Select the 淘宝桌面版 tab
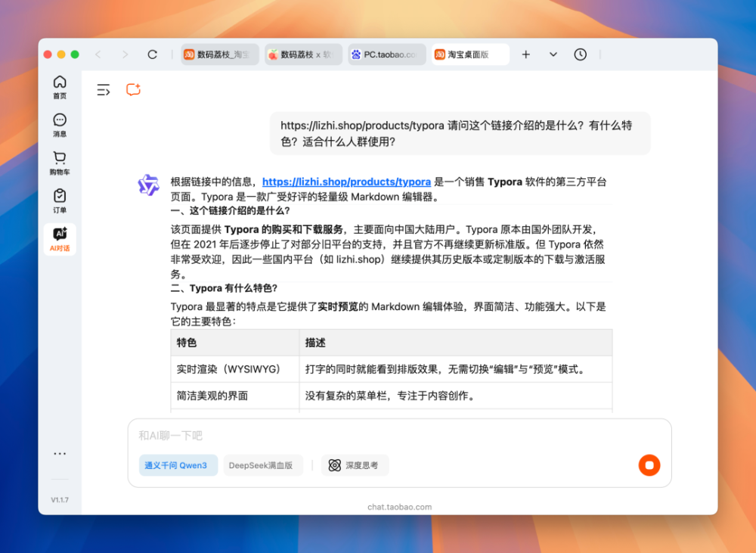 click(x=470, y=54)
